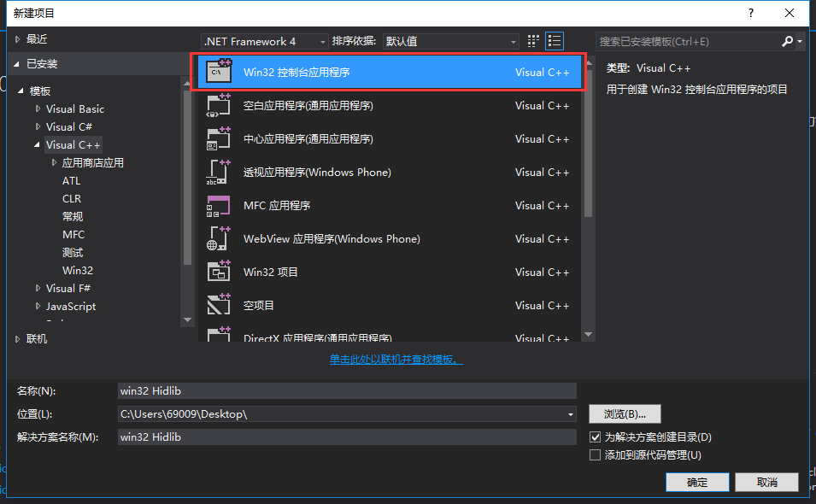This screenshot has width=816, height=504.
Task: Expand the JavaScript node arrow
Action: [38, 306]
